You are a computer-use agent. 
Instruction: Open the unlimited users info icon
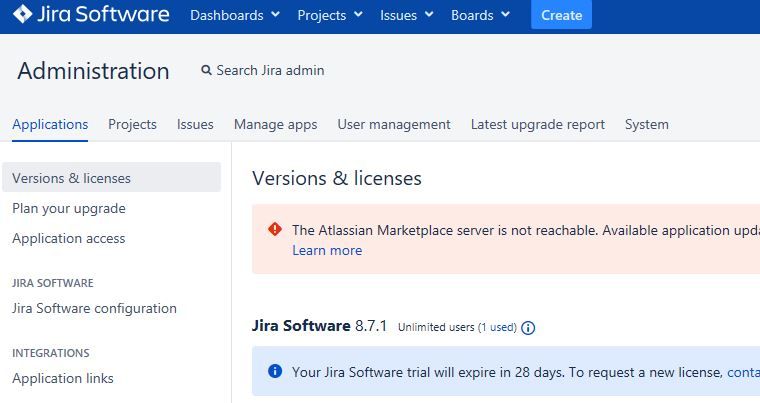[x=528, y=328]
